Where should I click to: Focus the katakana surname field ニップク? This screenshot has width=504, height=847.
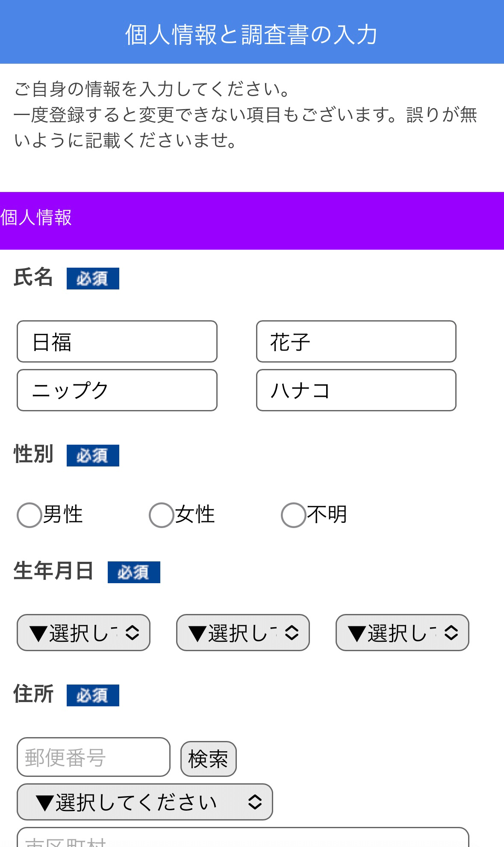(x=117, y=390)
